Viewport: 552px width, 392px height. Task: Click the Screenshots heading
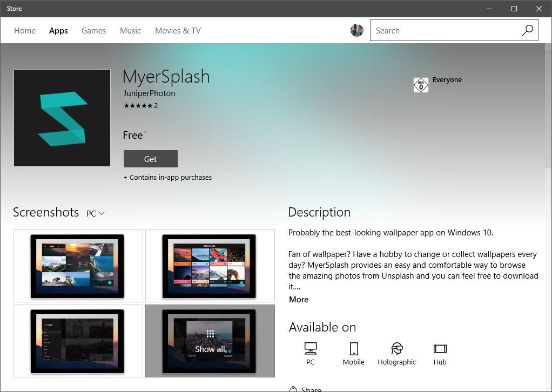click(46, 212)
